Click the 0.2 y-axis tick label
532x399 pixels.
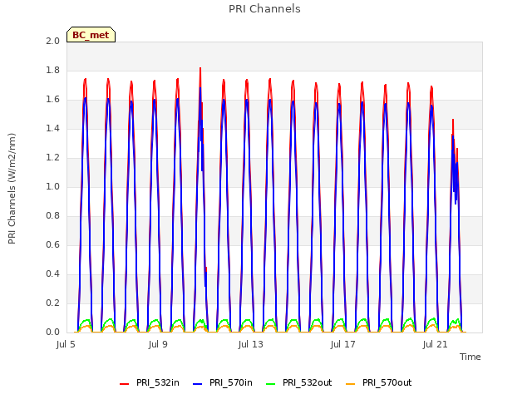click(52, 303)
